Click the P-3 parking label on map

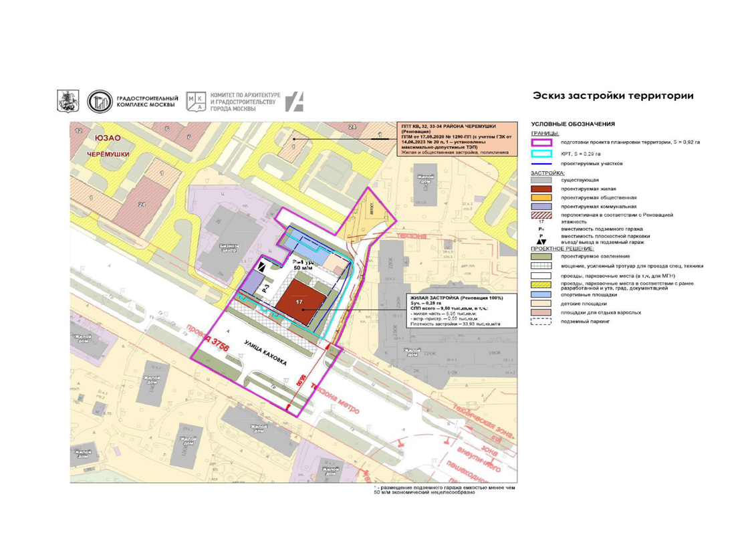click(x=265, y=288)
